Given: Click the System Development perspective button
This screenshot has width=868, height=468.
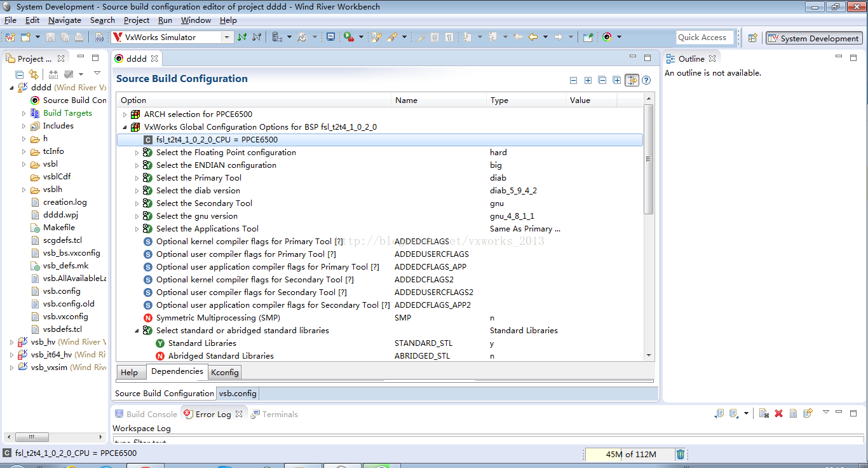Looking at the screenshot, I should tap(814, 38).
